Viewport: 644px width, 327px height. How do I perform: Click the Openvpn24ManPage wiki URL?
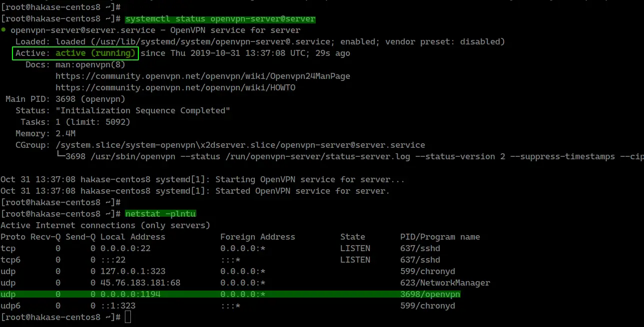[x=203, y=76]
